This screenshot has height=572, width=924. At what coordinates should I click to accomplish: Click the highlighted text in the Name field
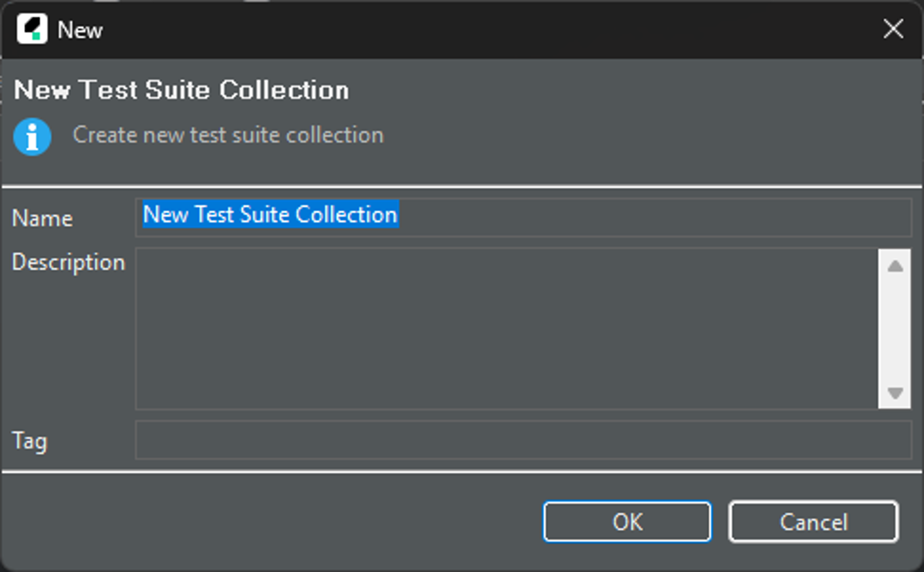pos(271,214)
